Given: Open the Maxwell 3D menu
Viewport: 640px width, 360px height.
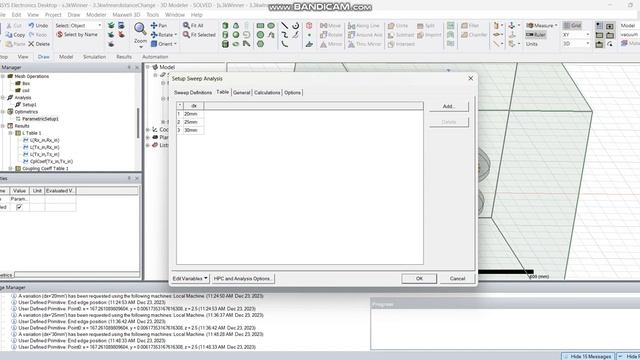Looking at the screenshot, I should (x=126, y=15).
